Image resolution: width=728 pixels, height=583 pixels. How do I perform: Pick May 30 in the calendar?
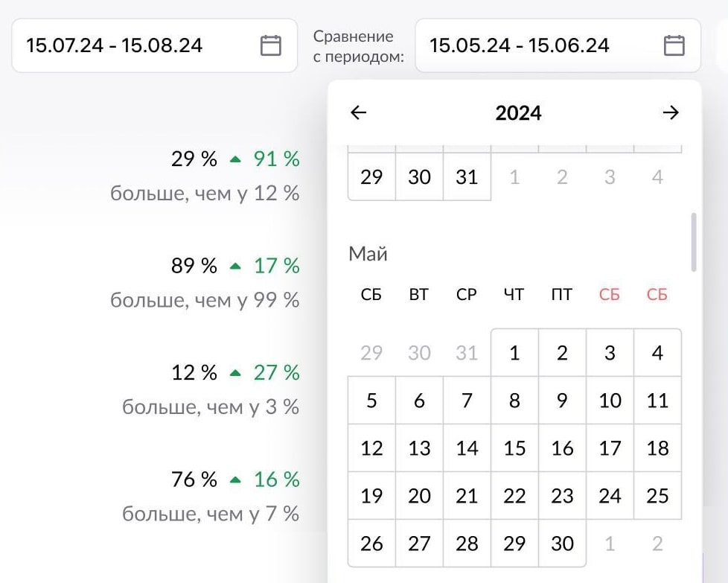[x=562, y=544]
